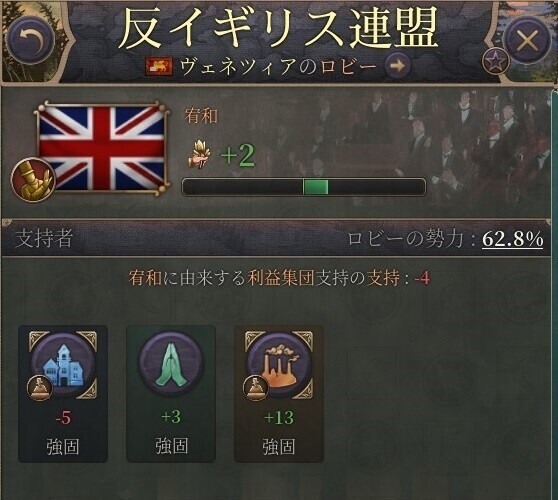Viewport: 558px width, 500px height.
Task: Click the Venice flag icon
Action: pyautogui.click(x=159, y=67)
